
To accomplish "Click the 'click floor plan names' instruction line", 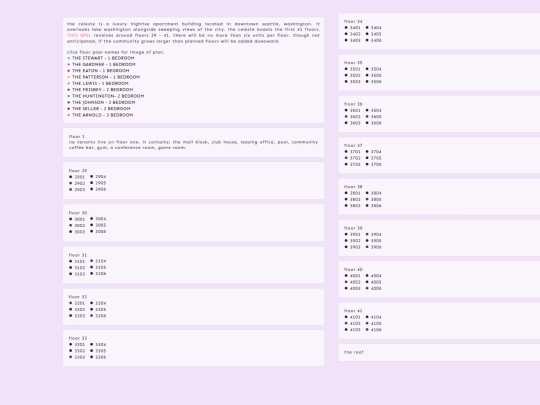I will 116,52.
